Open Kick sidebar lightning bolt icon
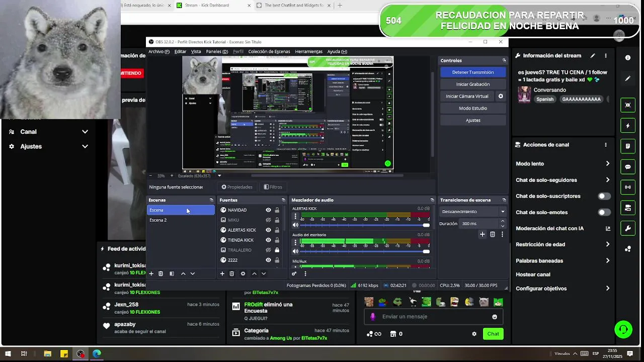Viewport: 644px width, 362px height. 628,126
